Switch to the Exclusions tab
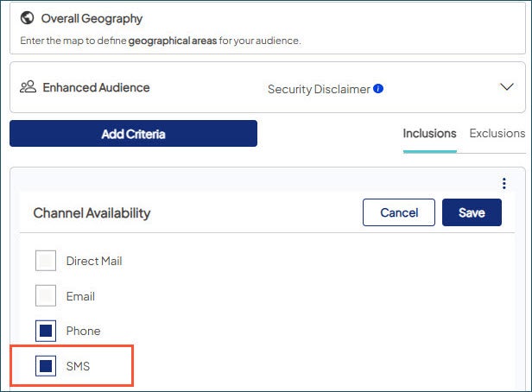Image resolution: width=532 pixels, height=392 pixels. point(497,134)
